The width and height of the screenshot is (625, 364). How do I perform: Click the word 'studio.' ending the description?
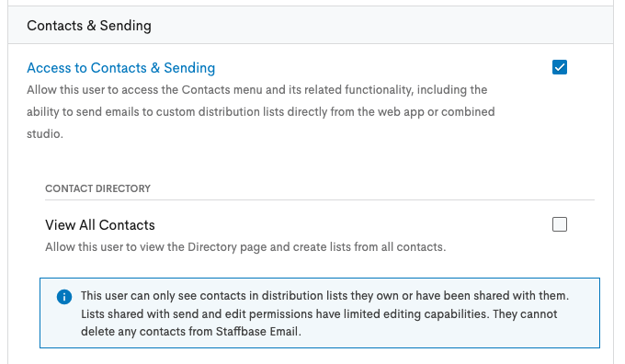pos(45,133)
